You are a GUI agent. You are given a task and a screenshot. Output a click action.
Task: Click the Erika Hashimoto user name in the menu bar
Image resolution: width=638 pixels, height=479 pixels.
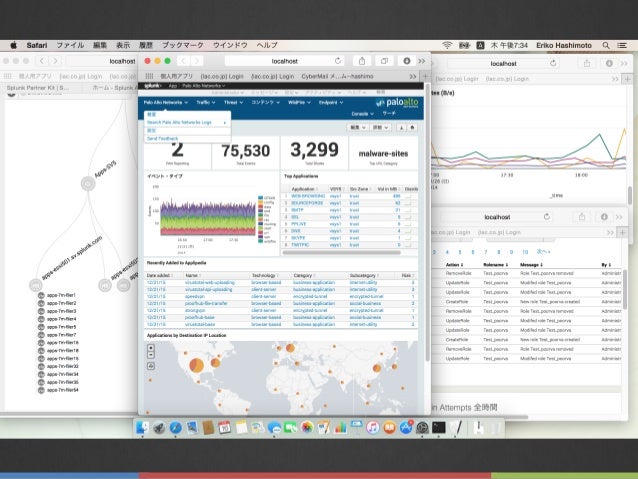click(564, 45)
